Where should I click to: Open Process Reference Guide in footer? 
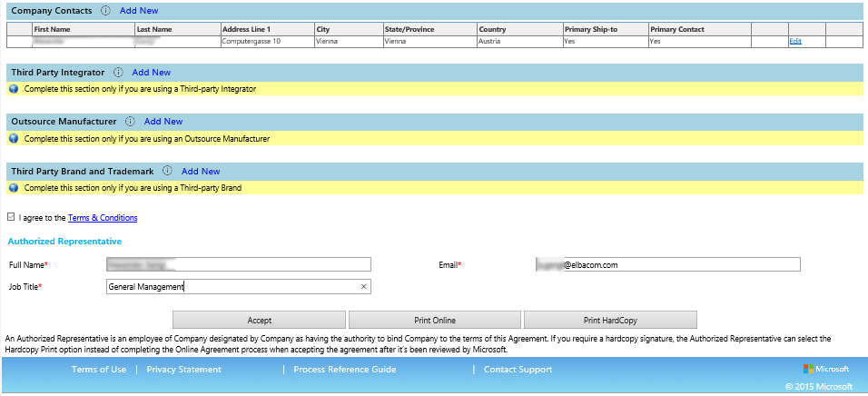pos(344,370)
